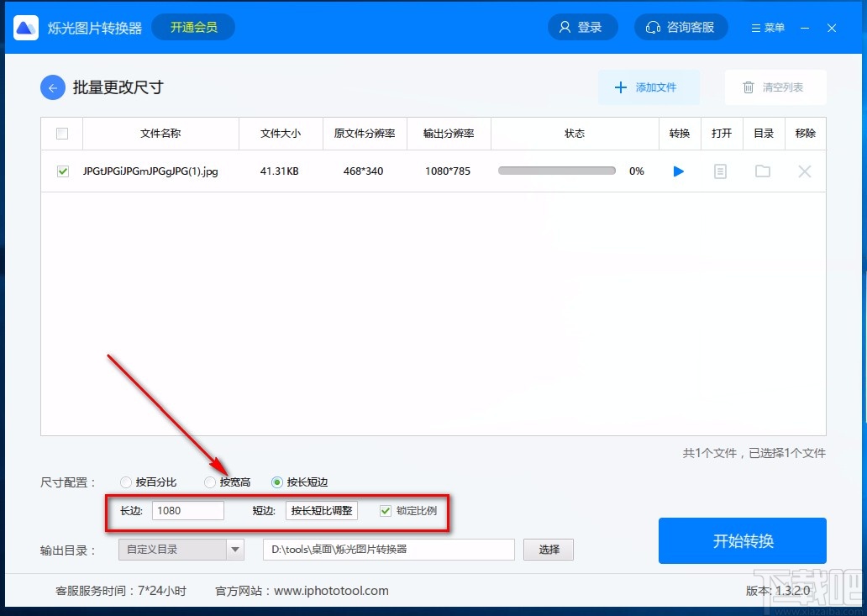Open the 菜单 in the title bar
The height and width of the screenshot is (616, 867).
pos(766,27)
